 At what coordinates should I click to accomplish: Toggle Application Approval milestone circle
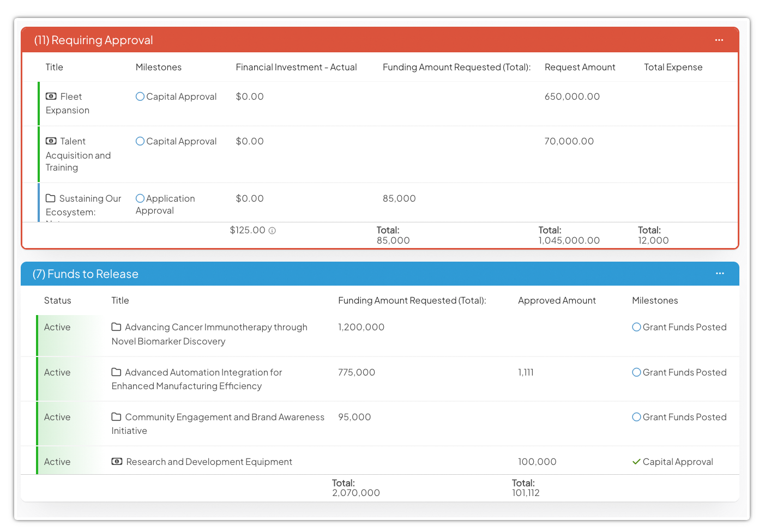click(140, 198)
